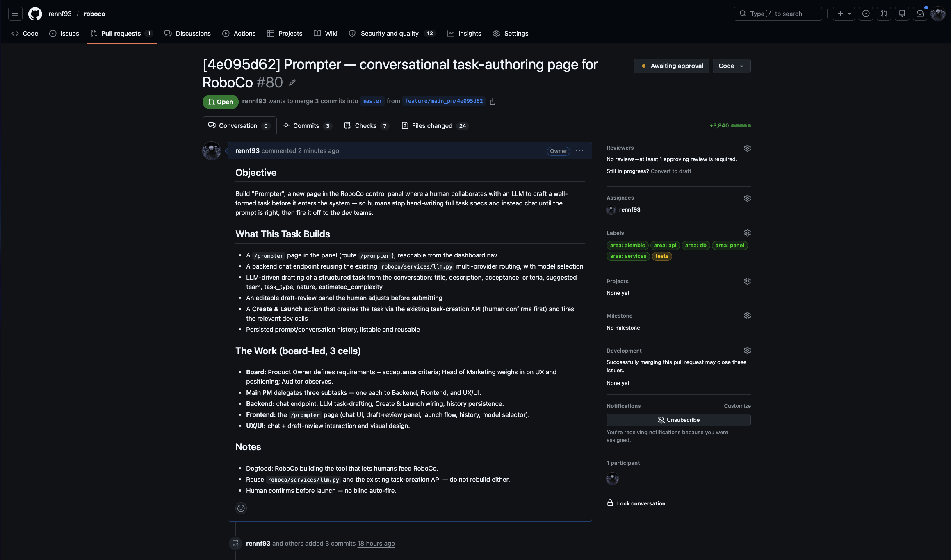
Task: Click the 'area: db' label
Action: (x=696, y=246)
